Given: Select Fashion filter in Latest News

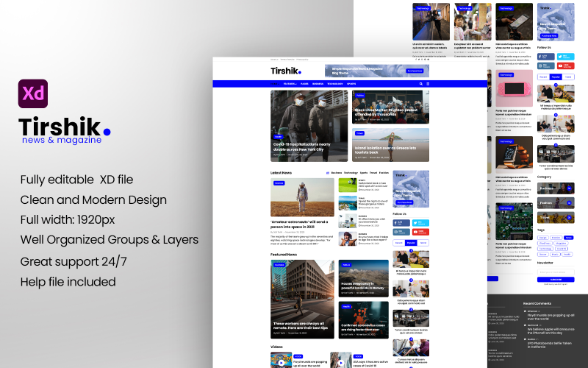Looking at the screenshot, I should click(x=384, y=172).
